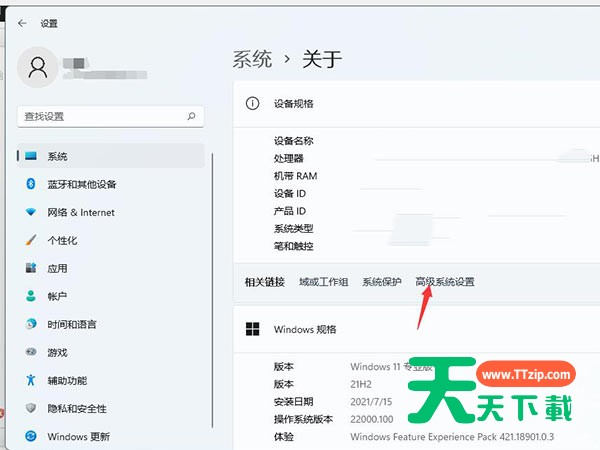Open Domain or workgroup (域或工作组) link
The image size is (600, 450).
(323, 282)
